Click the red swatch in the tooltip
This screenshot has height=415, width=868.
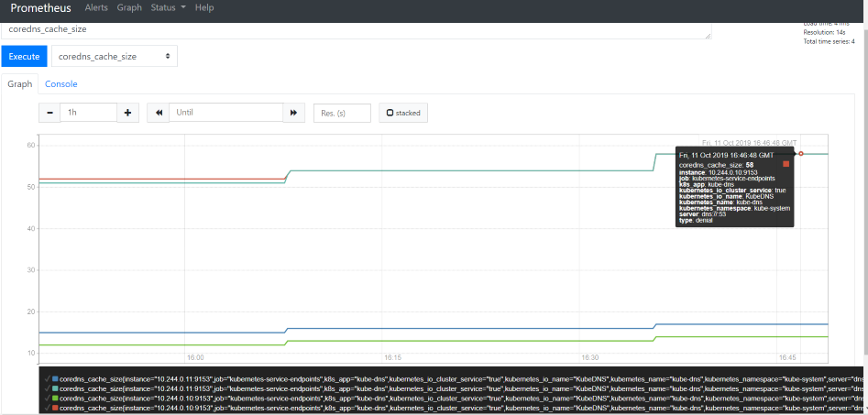coord(786,164)
